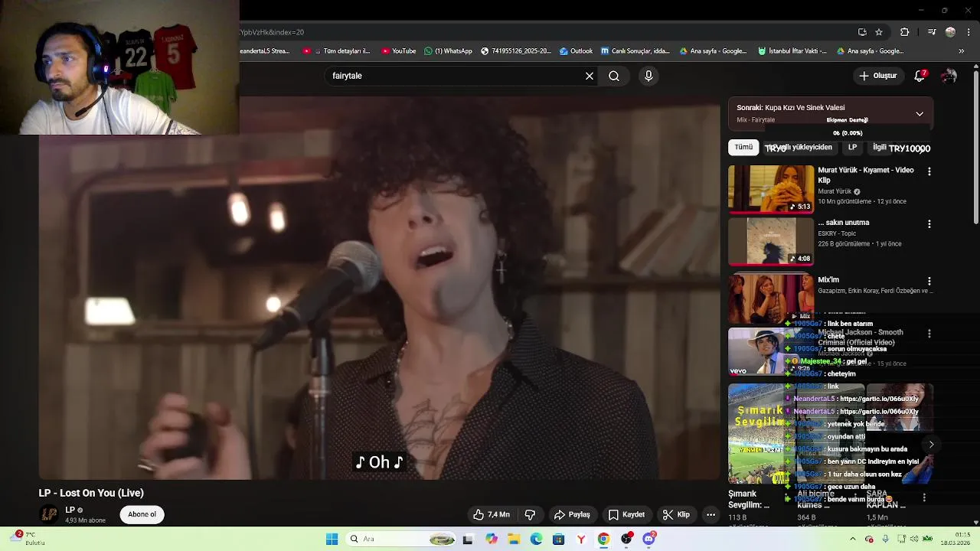Open options menu for Mix'im playlist
This screenshot has height=551, width=980.
[929, 282]
